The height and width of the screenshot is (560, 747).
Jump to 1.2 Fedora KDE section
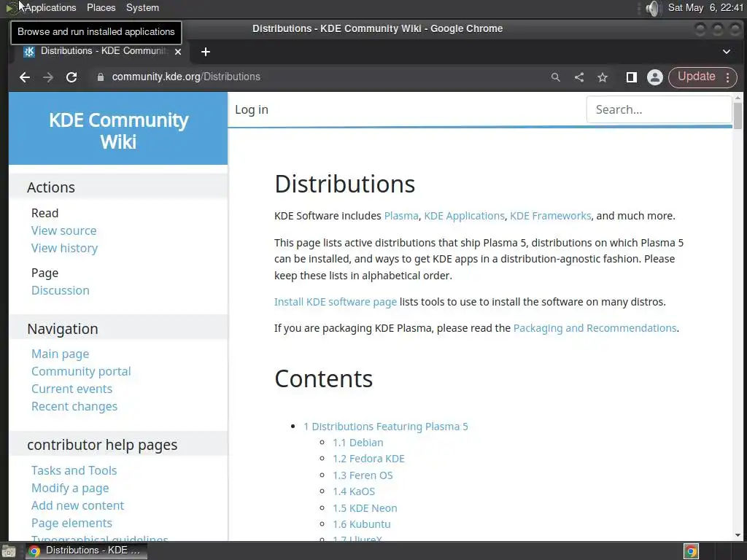[x=368, y=459]
